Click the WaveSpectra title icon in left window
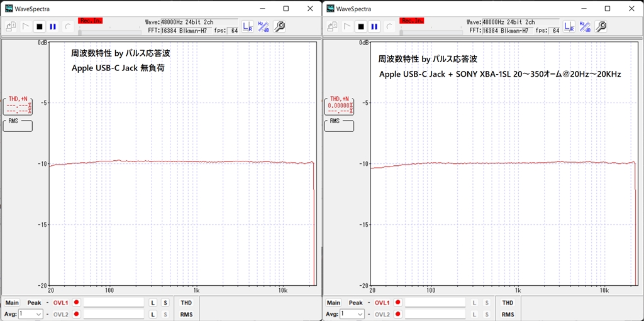Screen dimensions: 644x321 pyautogui.click(x=9, y=8)
